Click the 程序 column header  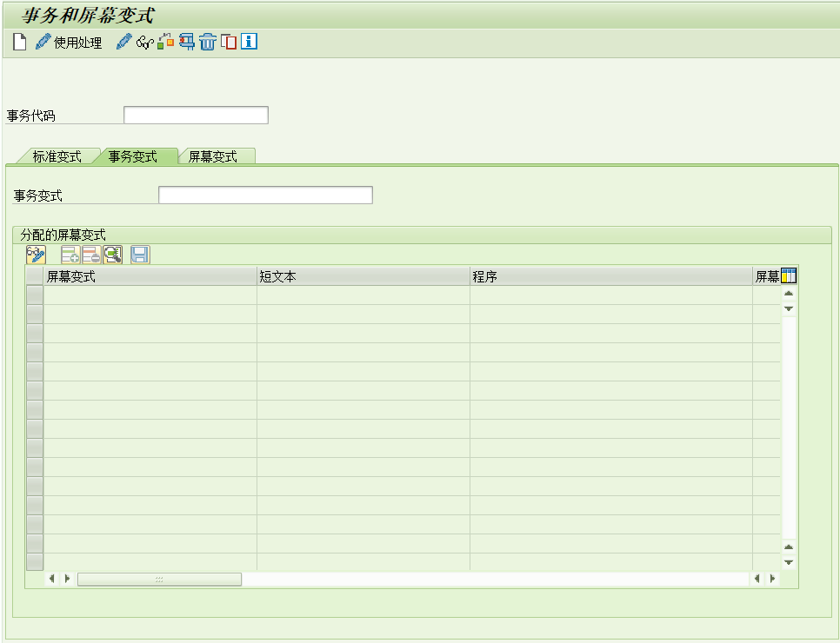pyautogui.click(x=611, y=276)
